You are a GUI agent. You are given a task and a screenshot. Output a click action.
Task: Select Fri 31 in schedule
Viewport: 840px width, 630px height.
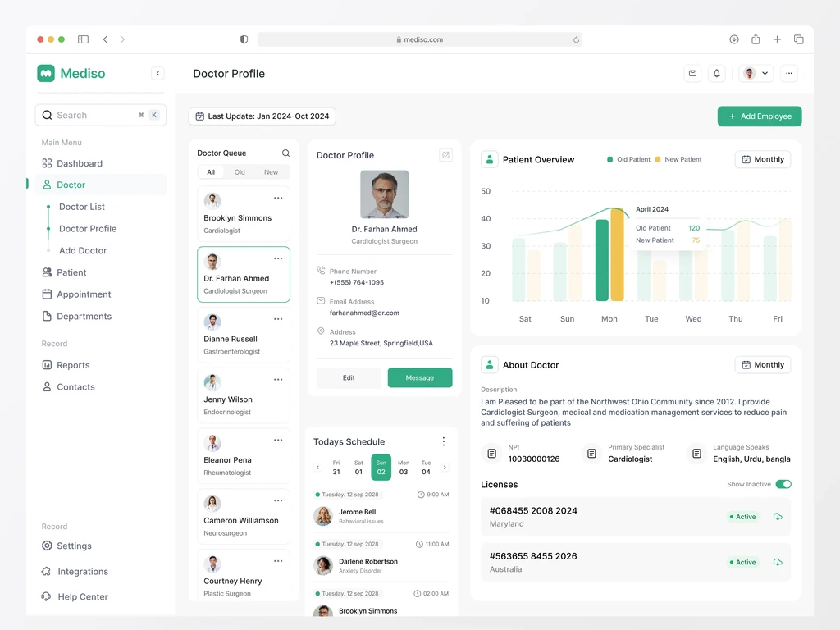(x=336, y=468)
